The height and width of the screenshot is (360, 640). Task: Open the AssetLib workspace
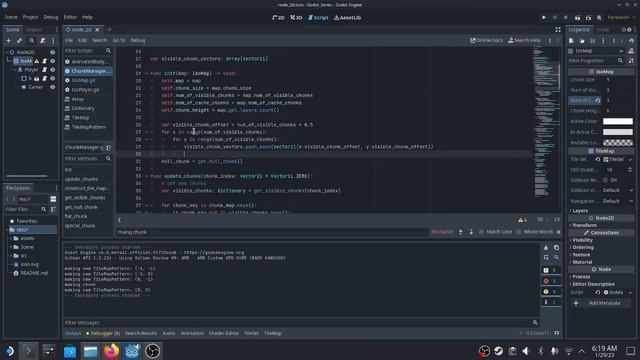347,18
